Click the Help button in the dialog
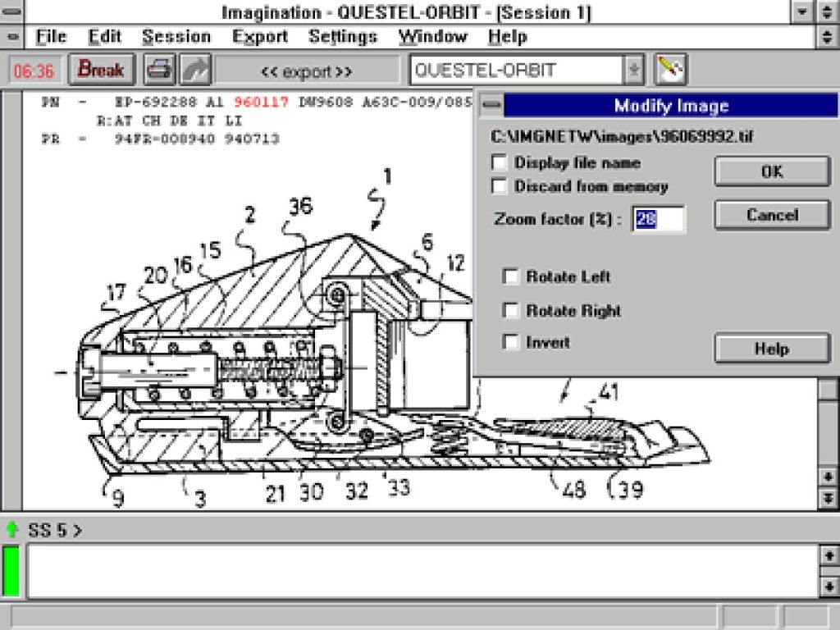 tap(772, 349)
